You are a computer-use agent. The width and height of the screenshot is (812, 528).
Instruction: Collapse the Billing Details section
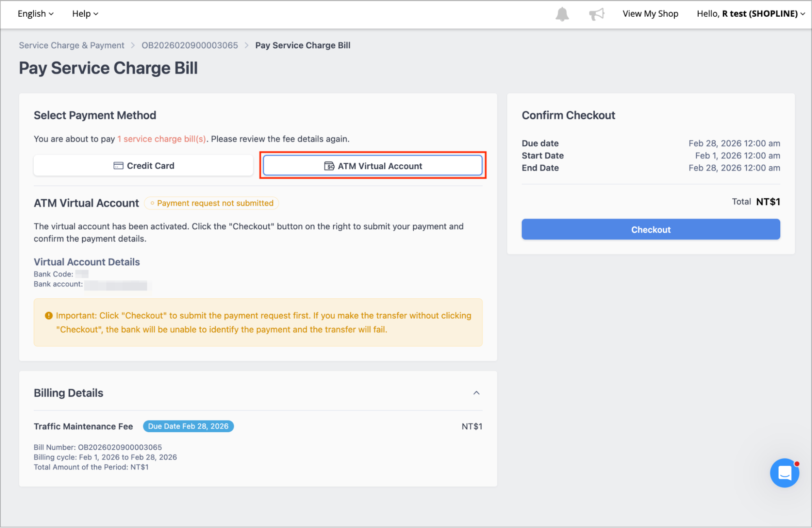coord(476,393)
